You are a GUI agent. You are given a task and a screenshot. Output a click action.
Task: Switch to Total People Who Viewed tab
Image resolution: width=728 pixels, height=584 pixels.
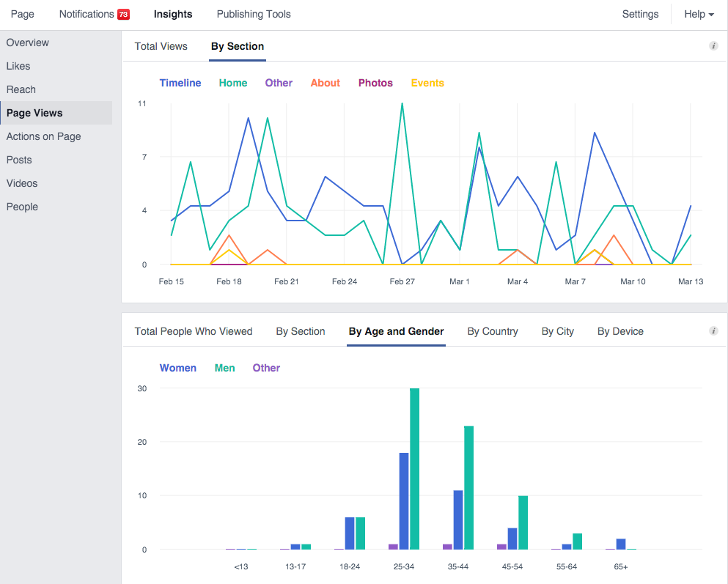pos(194,331)
